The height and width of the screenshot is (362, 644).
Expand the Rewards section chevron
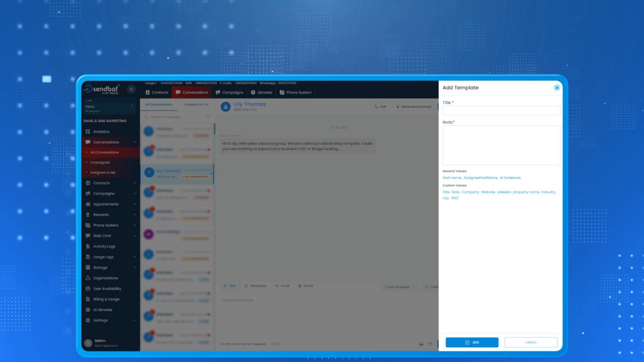click(134, 215)
